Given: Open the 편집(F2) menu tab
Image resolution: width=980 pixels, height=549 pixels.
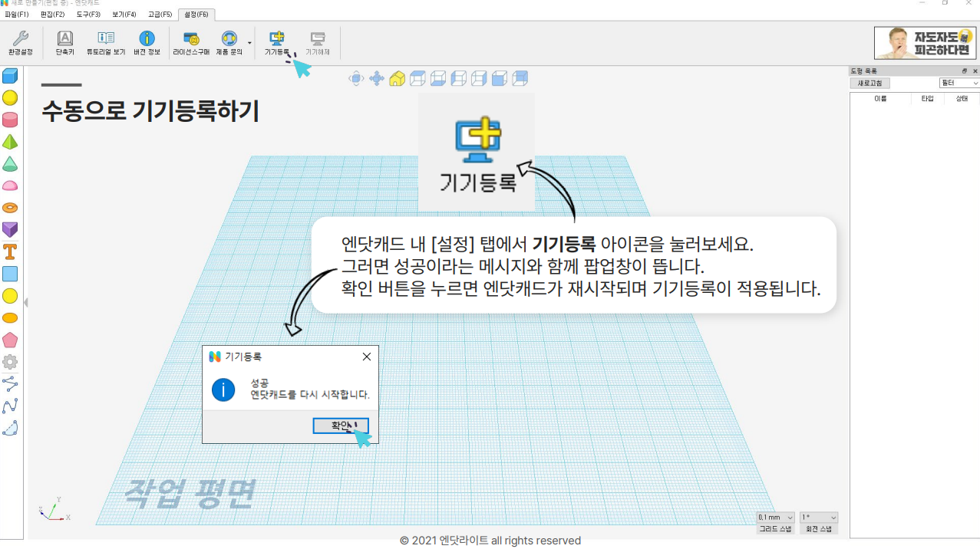Looking at the screenshot, I should point(52,15).
